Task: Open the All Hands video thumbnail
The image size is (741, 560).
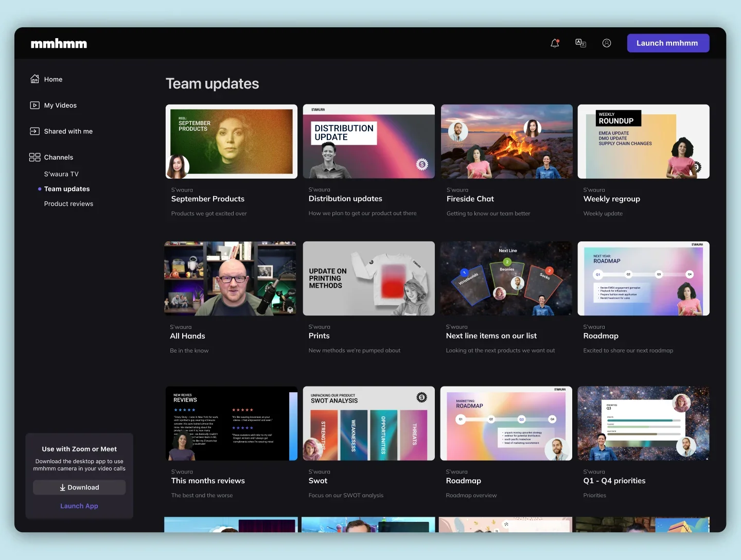Action: click(x=230, y=278)
